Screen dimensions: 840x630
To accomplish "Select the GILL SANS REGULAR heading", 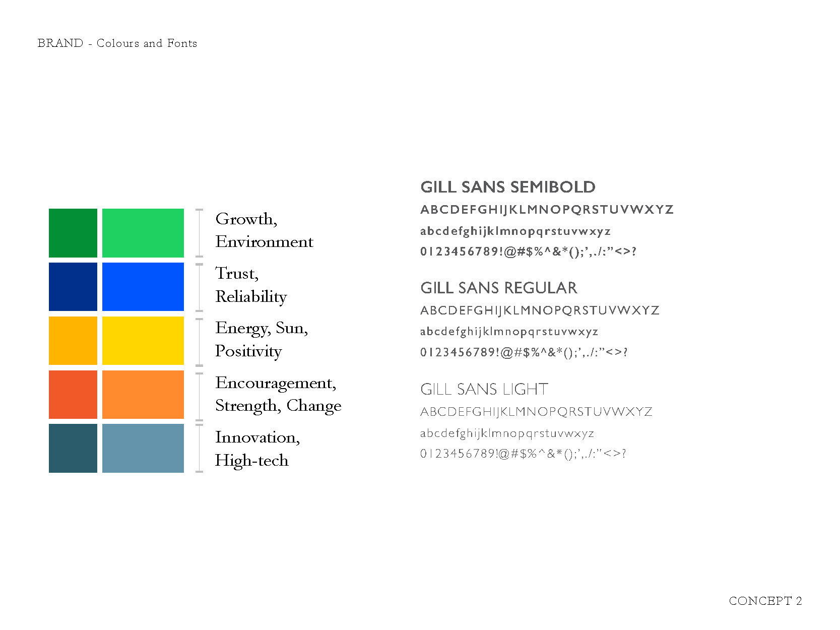I will point(499,288).
